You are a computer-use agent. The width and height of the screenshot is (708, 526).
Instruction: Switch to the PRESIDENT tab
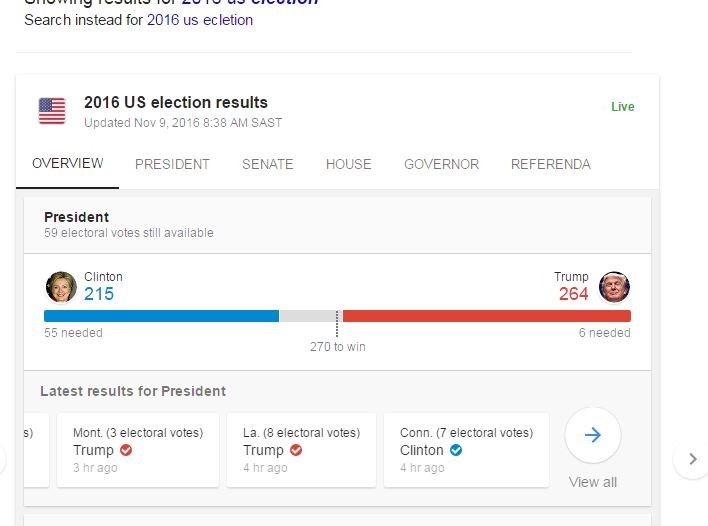[172, 164]
